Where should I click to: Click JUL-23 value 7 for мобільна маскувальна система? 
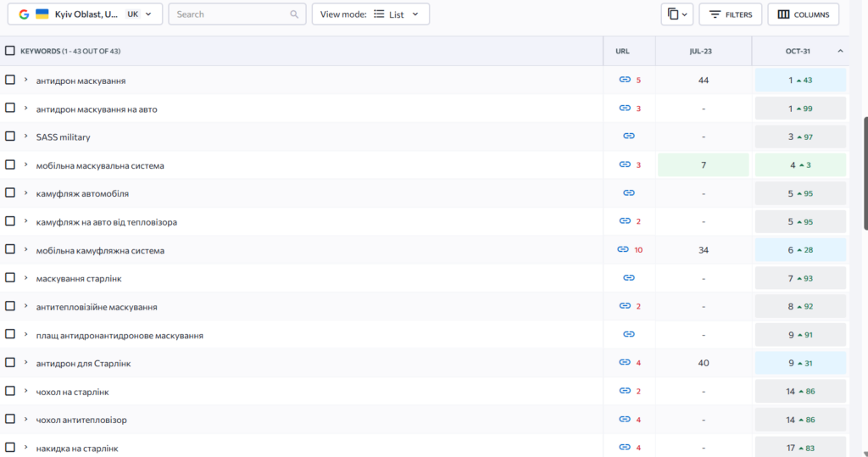[x=704, y=165]
